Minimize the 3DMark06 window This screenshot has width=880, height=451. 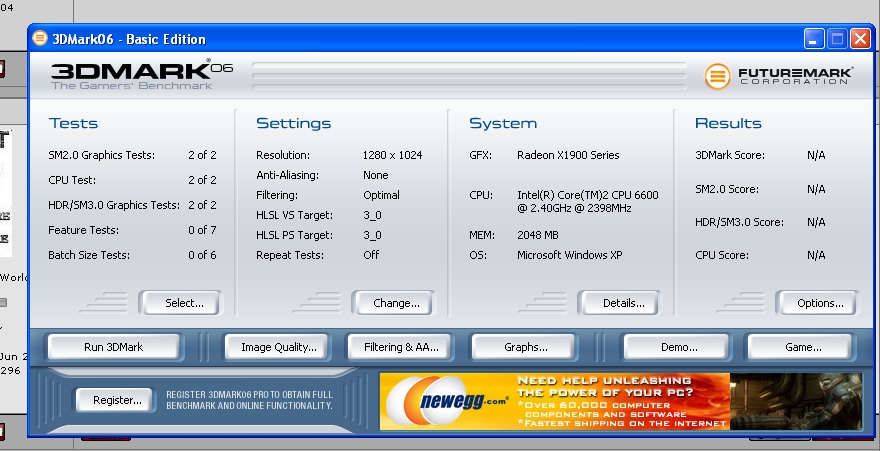[814, 39]
